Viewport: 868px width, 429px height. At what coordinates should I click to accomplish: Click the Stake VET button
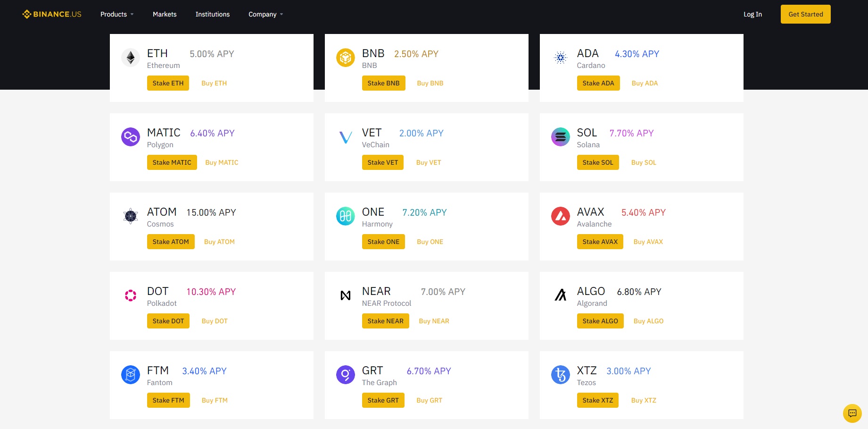coord(383,162)
